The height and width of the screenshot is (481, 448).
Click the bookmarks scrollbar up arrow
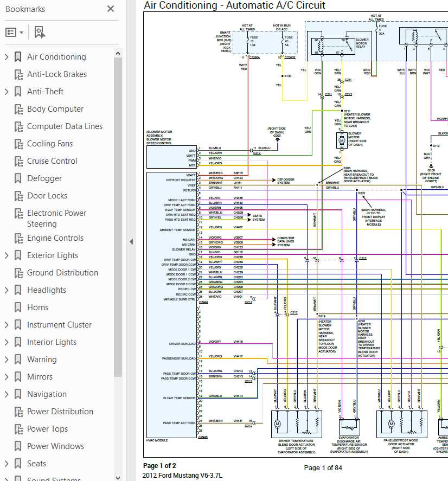[x=118, y=53]
